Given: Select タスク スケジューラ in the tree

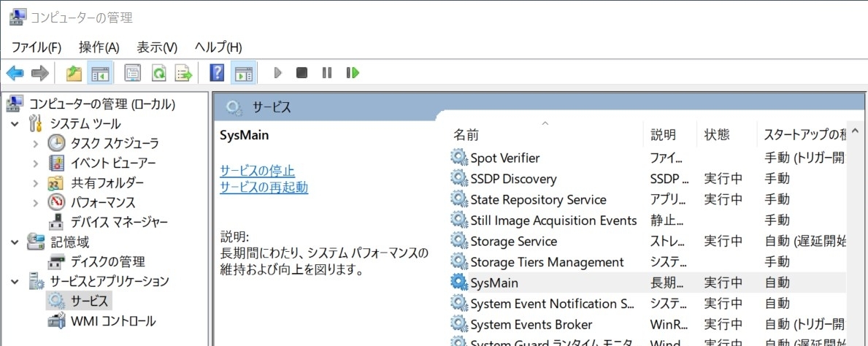Looking at the screenshot, I should point(115,143).
